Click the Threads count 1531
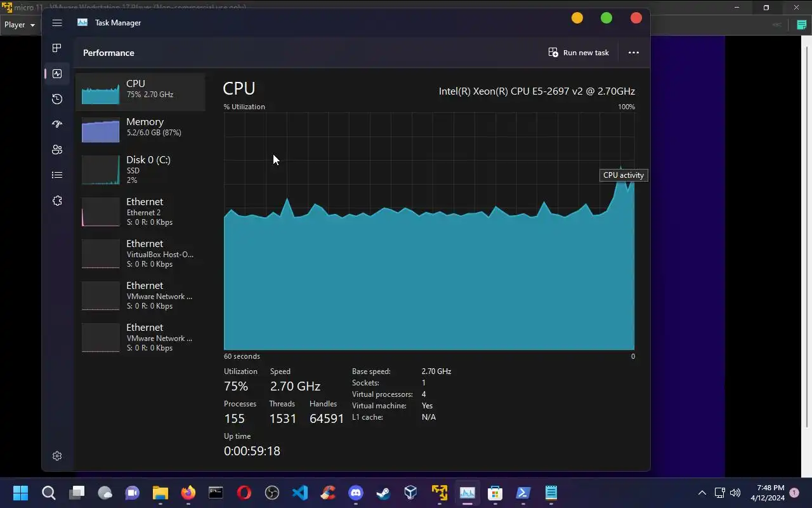 click(283, 418)
